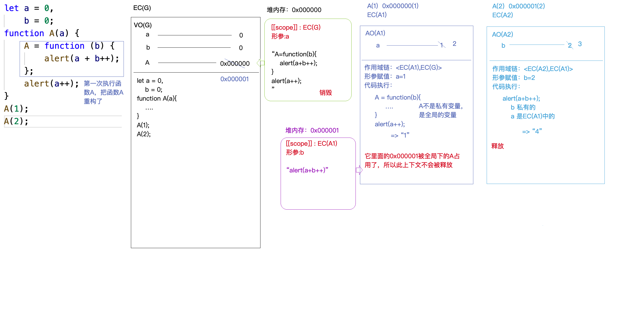
Task: Click the crossed-out 0x000000 value for A
Action: [235, 63]
